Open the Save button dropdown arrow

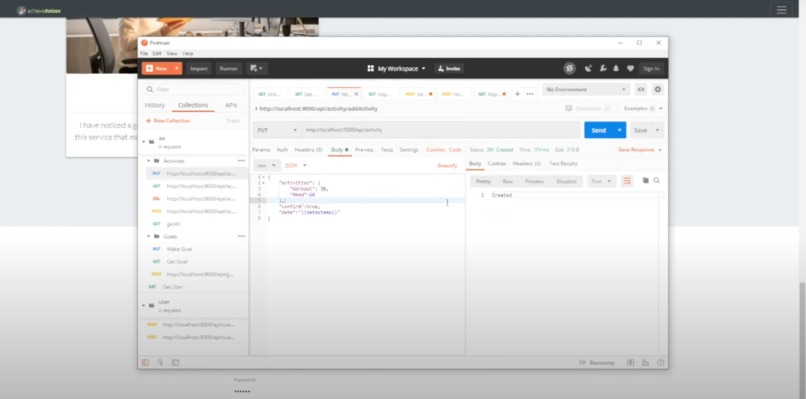click(x=657, y=130)
